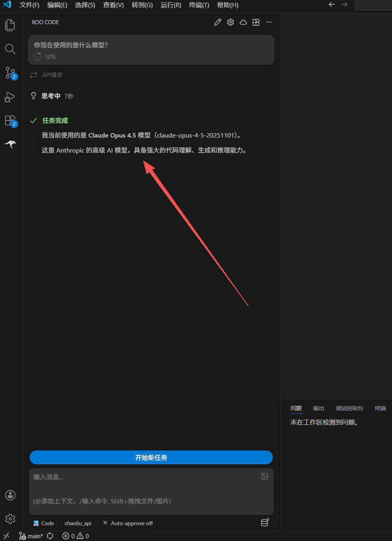Switch to the 输出 panel tab
The image size is (392, 541).
319,408
